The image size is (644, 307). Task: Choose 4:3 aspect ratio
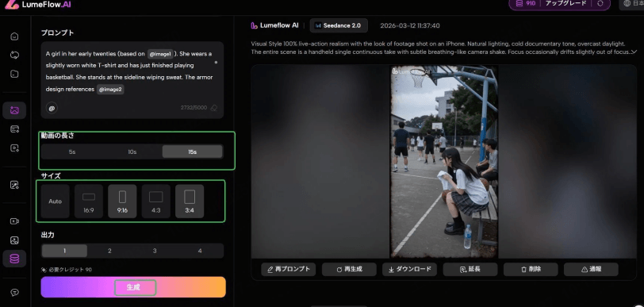pos(156,201)
